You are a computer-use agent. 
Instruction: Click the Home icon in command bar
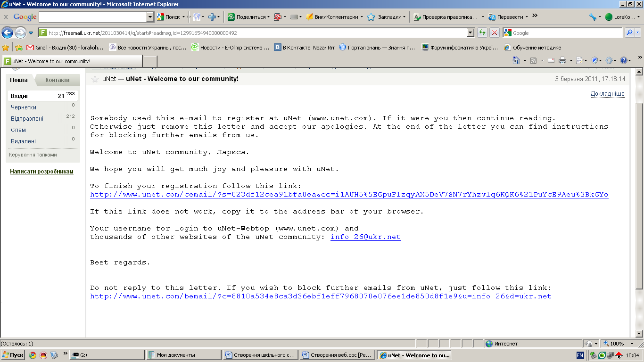[x=516, y=60]
